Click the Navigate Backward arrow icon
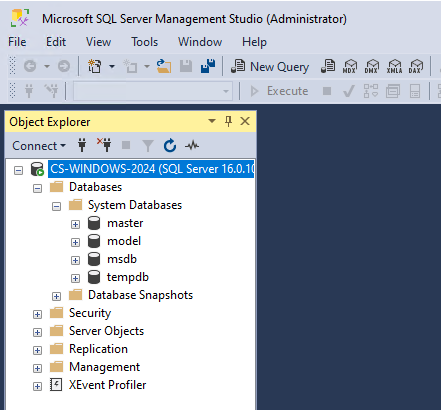 tap(30, 66)
